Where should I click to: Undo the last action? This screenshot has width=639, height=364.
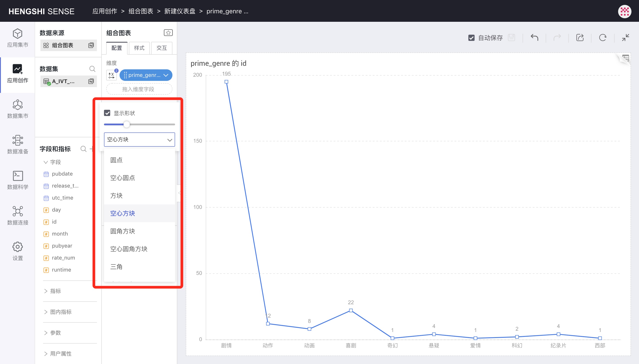[534, 38]
